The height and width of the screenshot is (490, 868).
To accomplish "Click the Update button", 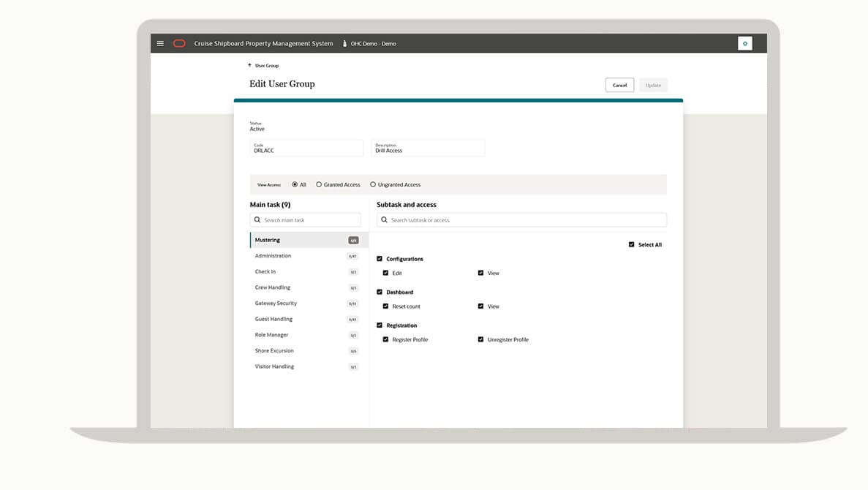I will point(653,86).
